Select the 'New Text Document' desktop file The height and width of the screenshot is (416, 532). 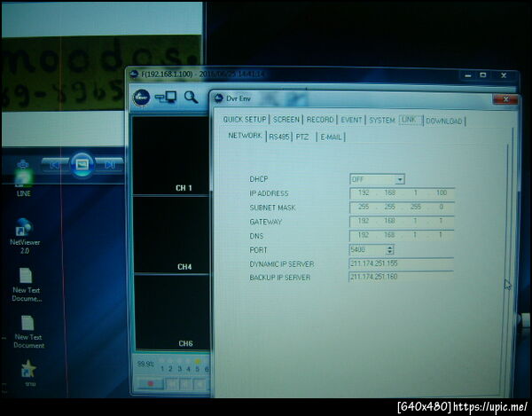click(x=28, y=332)
